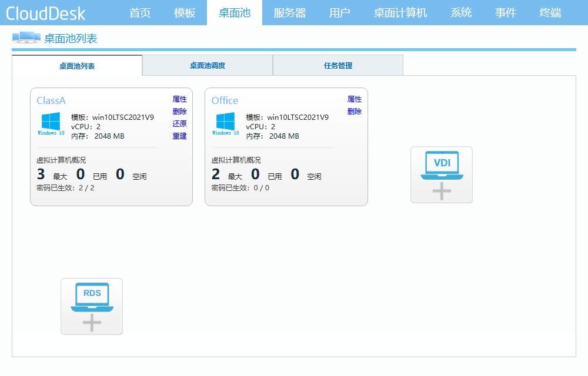Screen dimensions: 588x376
Task: Click the Windows 10 logo in Office card
Action: coord(226,123)
